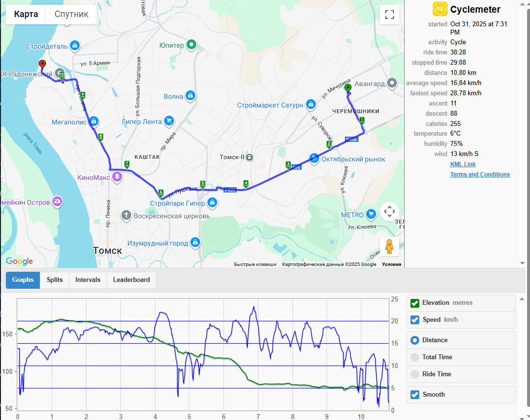Click the stats panel scroll-down arrow

522,263
